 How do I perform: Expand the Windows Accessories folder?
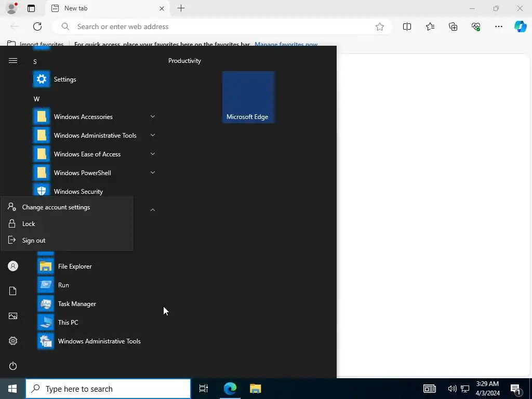click(95, 116)
